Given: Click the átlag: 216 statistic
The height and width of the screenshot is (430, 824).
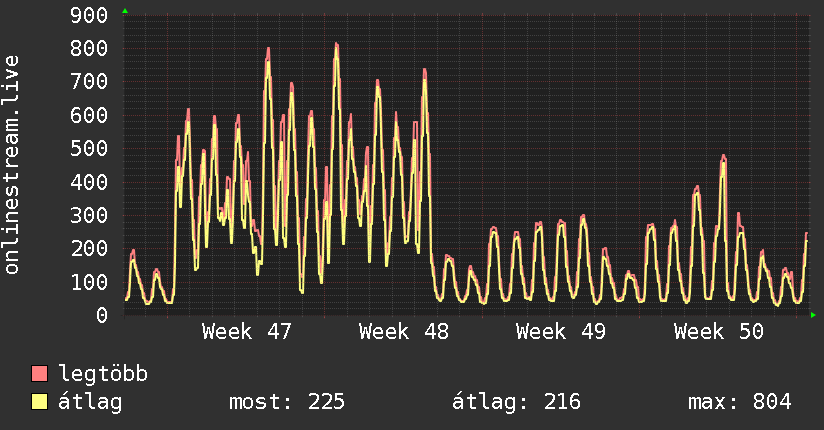Looking at the screenshot, I should [x=517, y=402].
